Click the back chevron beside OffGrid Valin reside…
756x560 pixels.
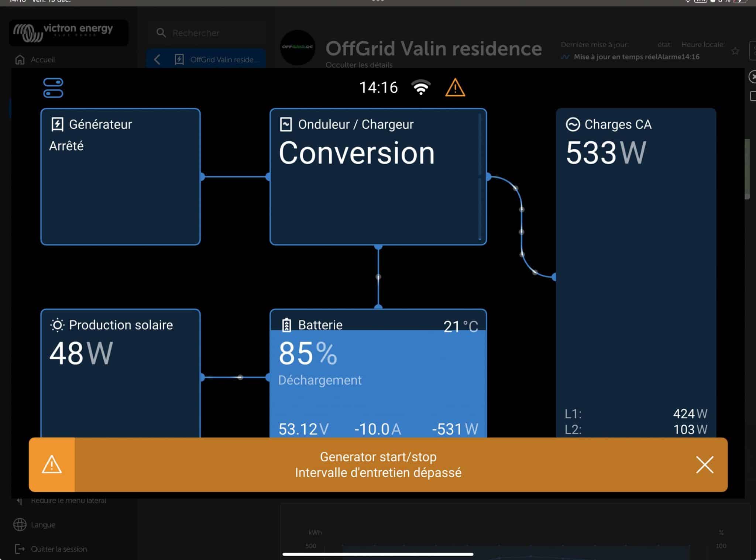point(157,59)
